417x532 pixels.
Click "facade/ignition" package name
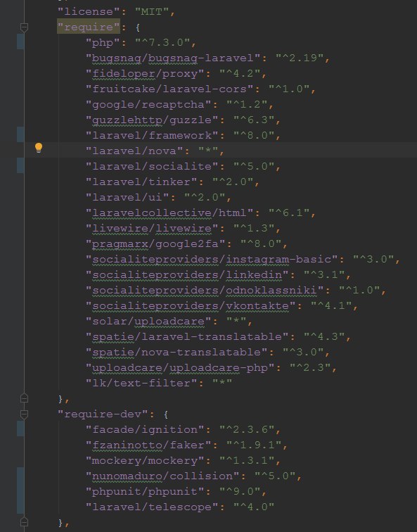pyautogui.click(x=145, y=429)
